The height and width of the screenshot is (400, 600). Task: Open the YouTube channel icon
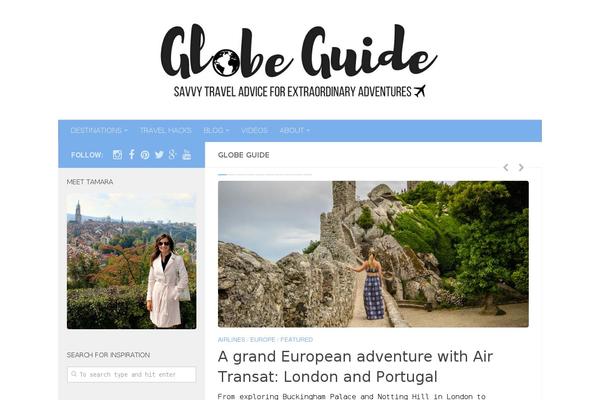pos(187,155)
